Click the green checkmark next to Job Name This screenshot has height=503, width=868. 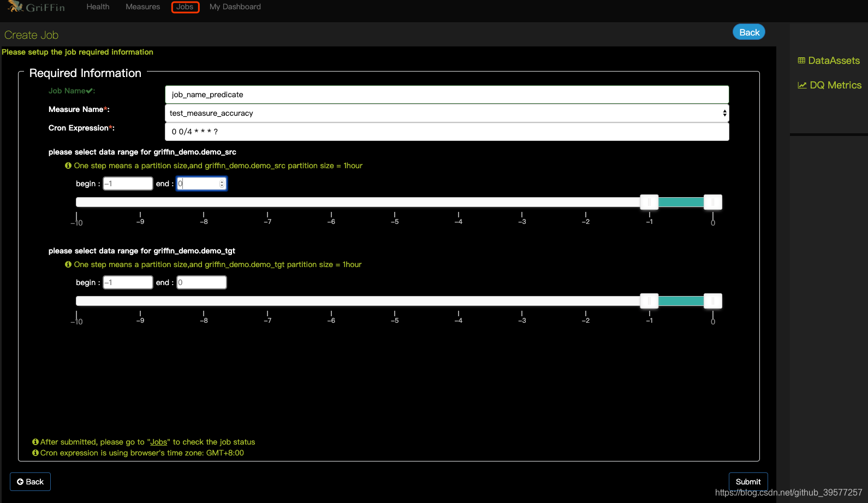coord(89,91)
